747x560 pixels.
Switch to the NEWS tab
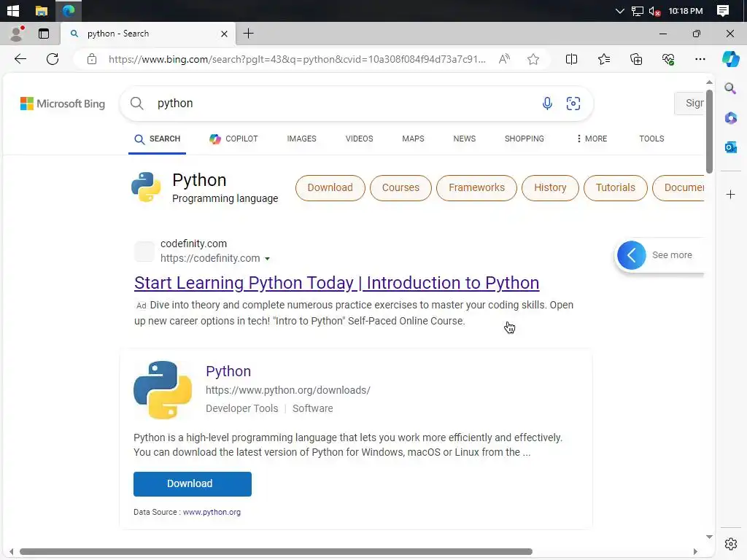pyautogui.click(x=464, y=139)
